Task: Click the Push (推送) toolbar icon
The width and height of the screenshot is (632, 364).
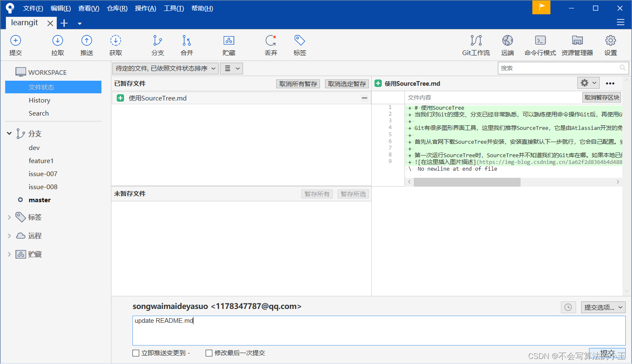Action: (x=87, y=40)
